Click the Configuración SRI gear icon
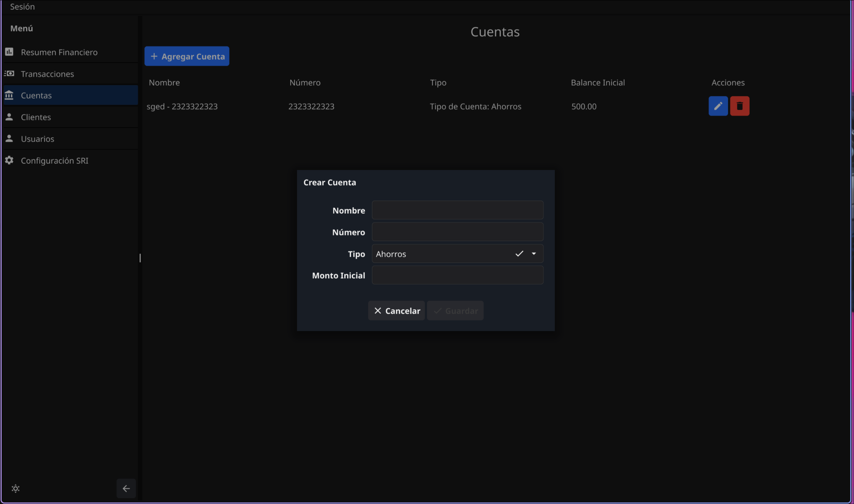Image resolution: width=854 pixels, height=504 pixels. tap(9, 160)
